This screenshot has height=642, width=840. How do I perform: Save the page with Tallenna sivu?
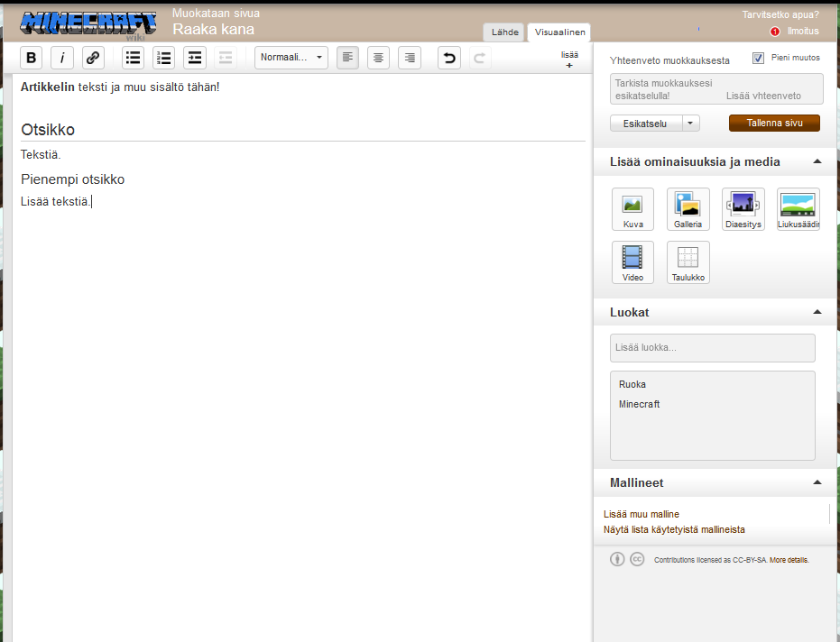(x=774, y=124)
